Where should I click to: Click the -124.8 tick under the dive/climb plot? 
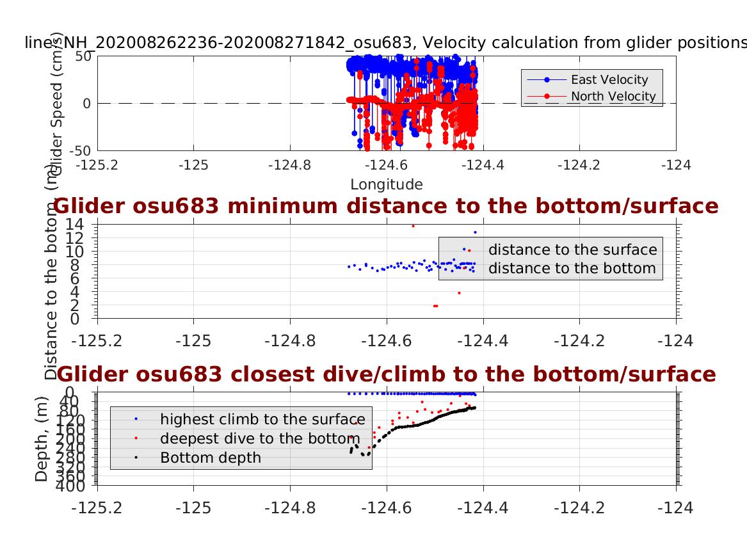click(x=290, y=508)
